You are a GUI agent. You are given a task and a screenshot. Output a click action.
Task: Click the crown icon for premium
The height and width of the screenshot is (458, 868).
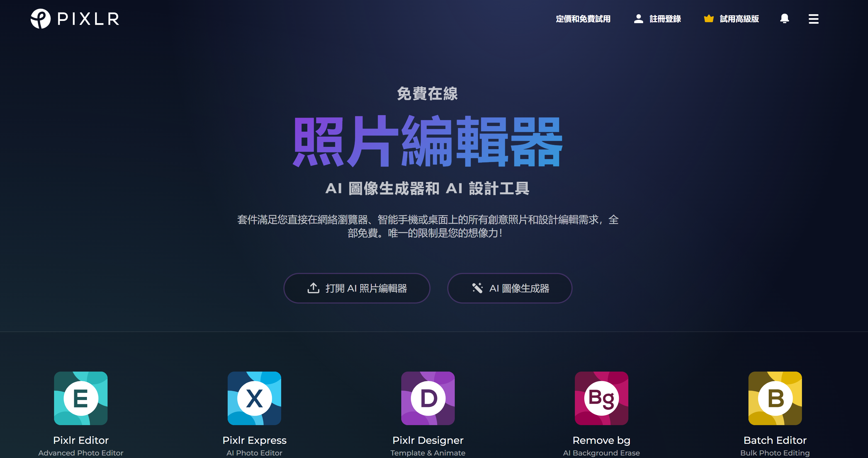click(707, 19)
